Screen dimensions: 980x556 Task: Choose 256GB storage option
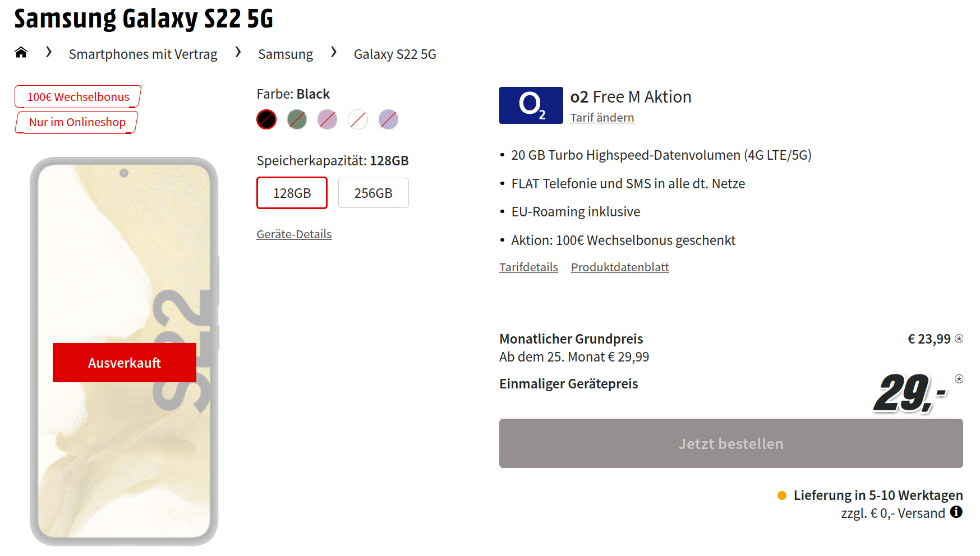point(373,193)
